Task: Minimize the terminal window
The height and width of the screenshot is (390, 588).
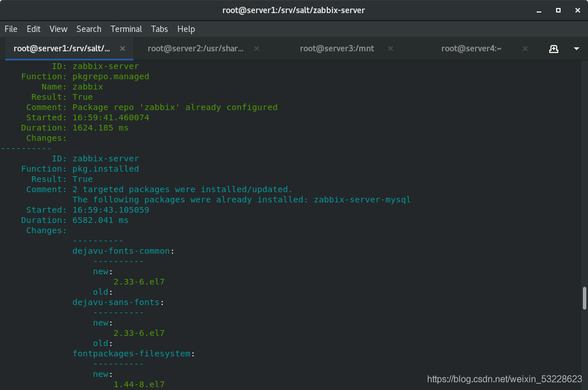Action: point(539,10)
